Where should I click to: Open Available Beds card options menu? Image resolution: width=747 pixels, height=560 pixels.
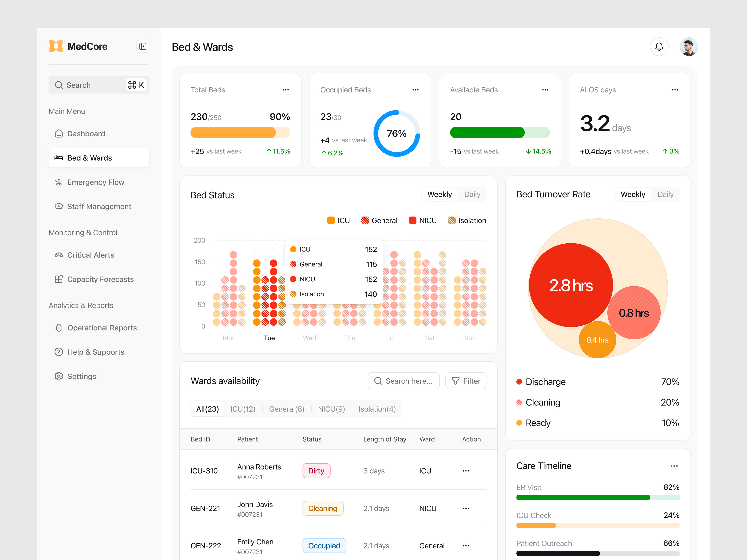click(545, 90)
